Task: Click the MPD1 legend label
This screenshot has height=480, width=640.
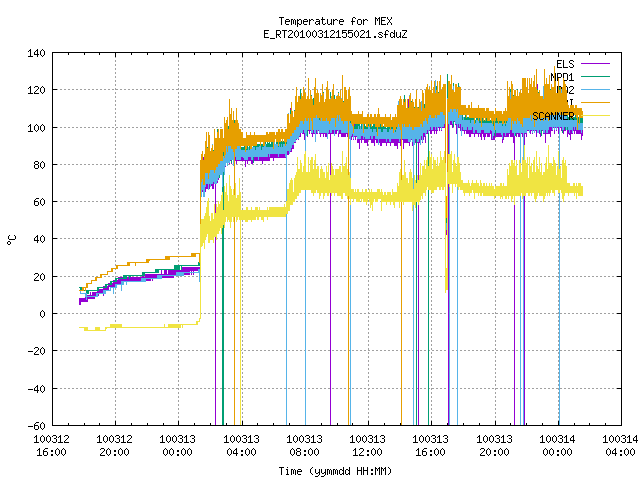Action: 562,77
